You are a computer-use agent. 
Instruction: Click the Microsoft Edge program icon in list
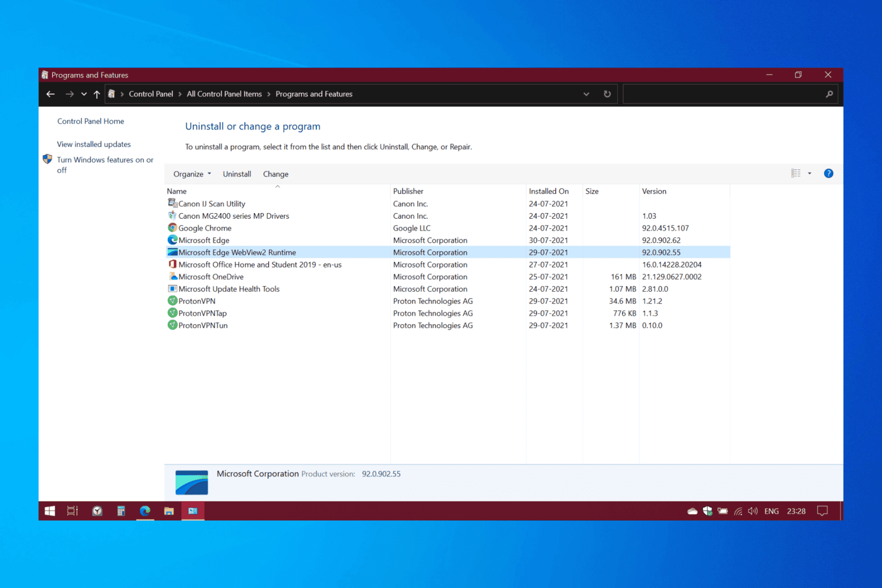coord(172,239)
